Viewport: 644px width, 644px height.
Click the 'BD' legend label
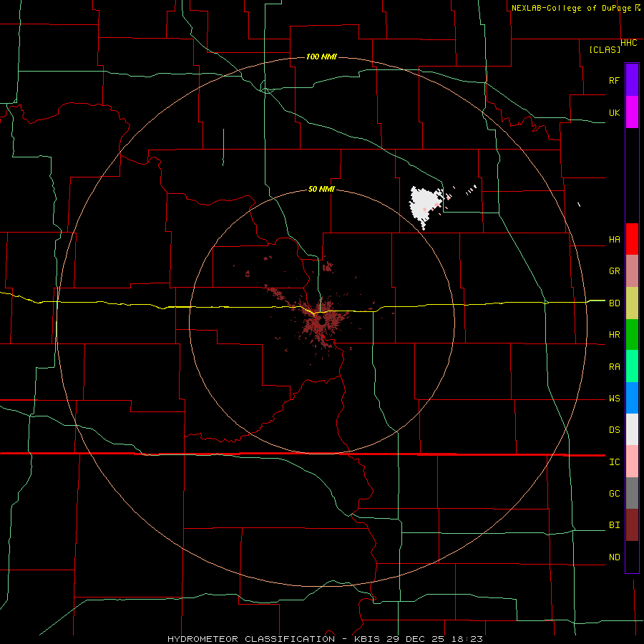(614, 303)
